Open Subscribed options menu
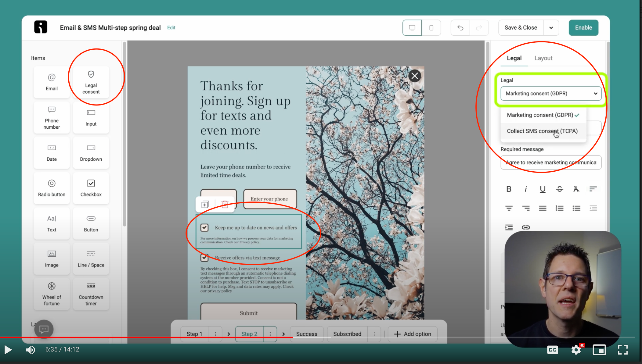642x364 pixels. tap(374, 334)
